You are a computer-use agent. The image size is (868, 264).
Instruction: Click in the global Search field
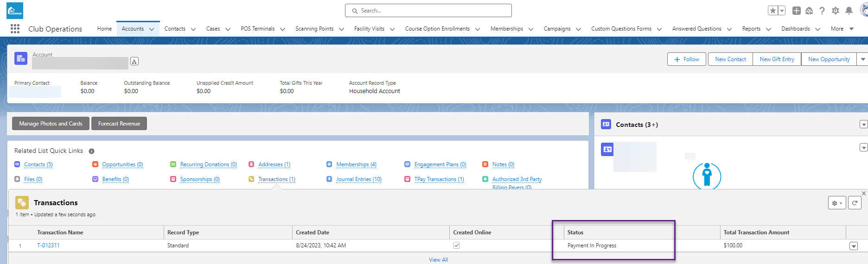(x=428, y=11)
